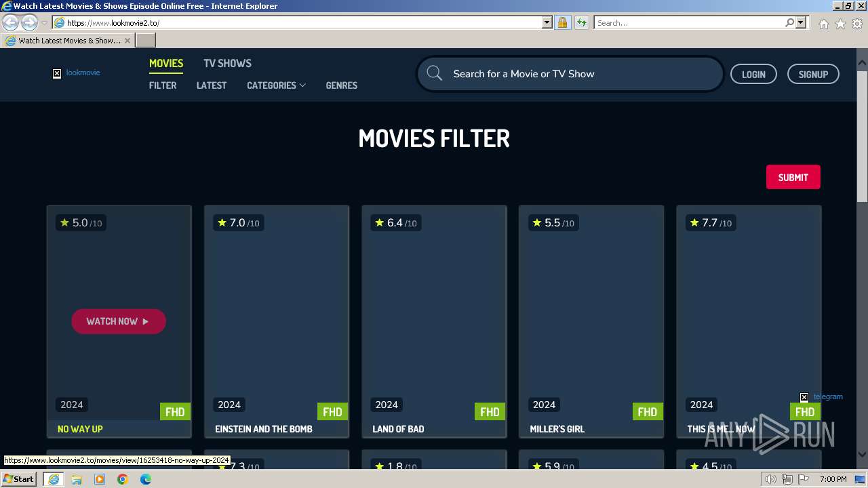Click the Action Center flag tray icon
This screenshot has height=488, width=868.
point(804,479)
